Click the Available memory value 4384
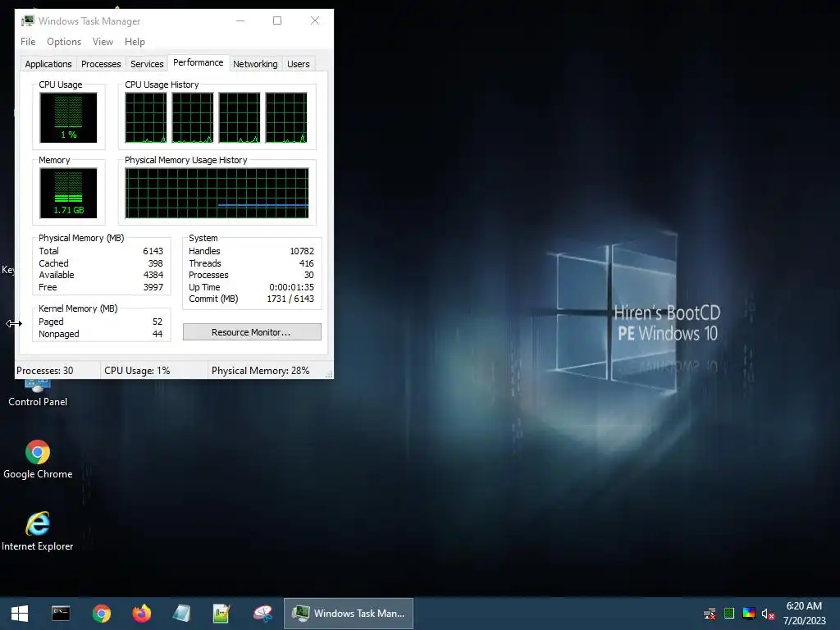Screen dimensions: 840x630 tap(153, 275)
